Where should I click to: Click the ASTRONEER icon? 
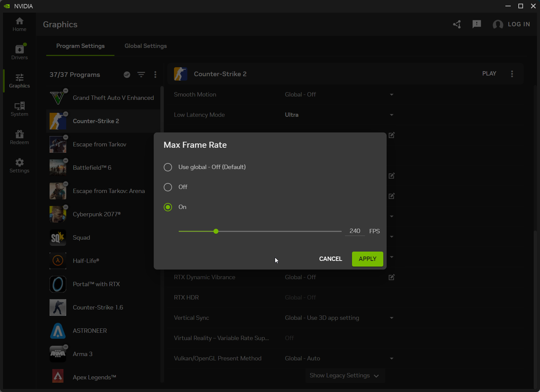coord(58,331)
